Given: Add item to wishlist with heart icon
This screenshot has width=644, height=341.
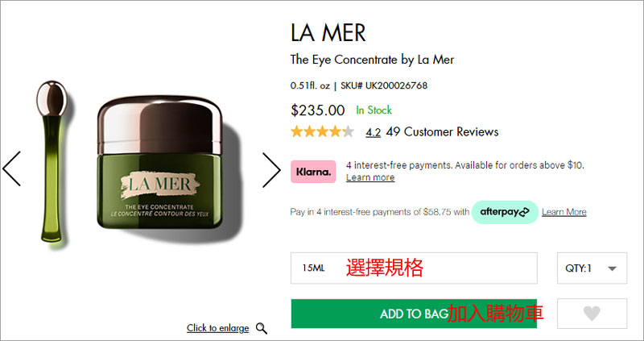Looking at the screenshot, I should (592, 314).
